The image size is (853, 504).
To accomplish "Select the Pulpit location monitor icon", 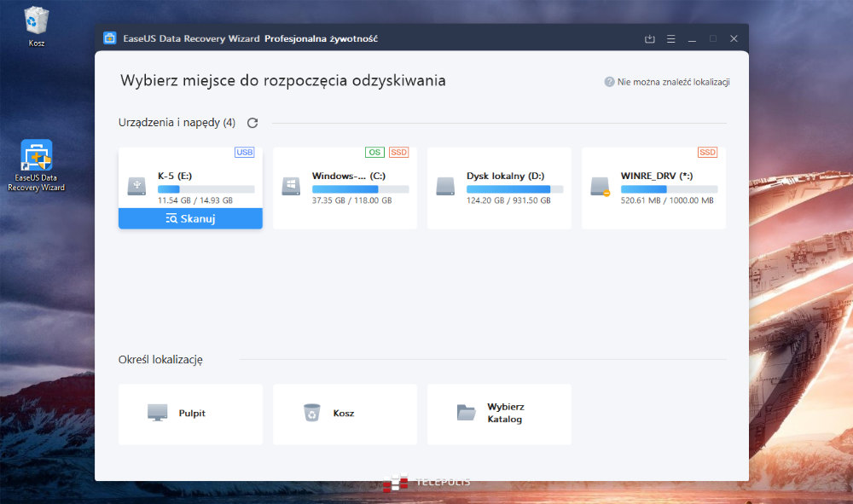I will tap(158, 413).
